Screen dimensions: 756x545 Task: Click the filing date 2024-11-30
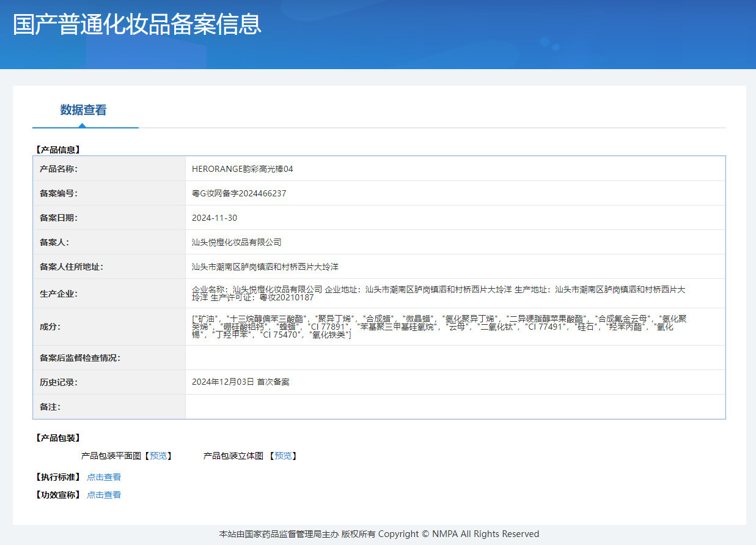(x=215, y=218)
